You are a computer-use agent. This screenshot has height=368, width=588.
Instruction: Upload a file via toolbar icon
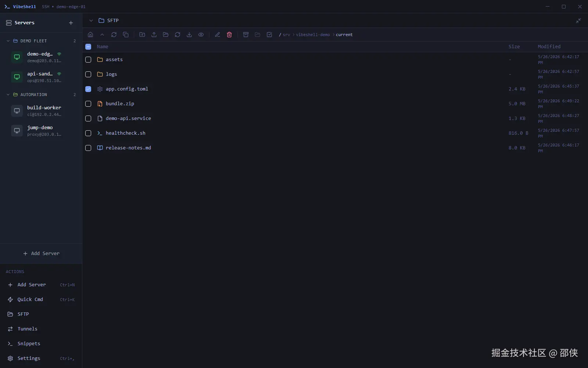[x=154, y=35]
